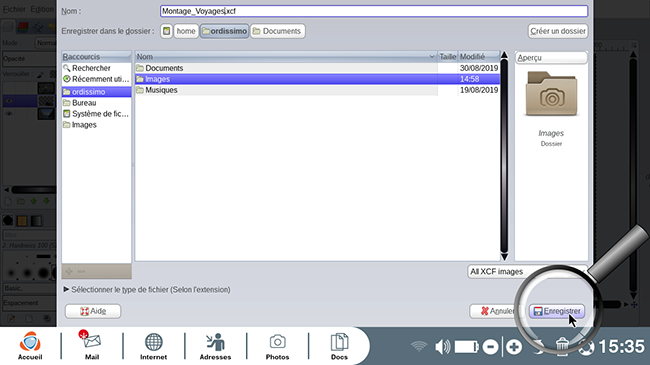Click the trash bin icon in taskbar

coord(562,346)
